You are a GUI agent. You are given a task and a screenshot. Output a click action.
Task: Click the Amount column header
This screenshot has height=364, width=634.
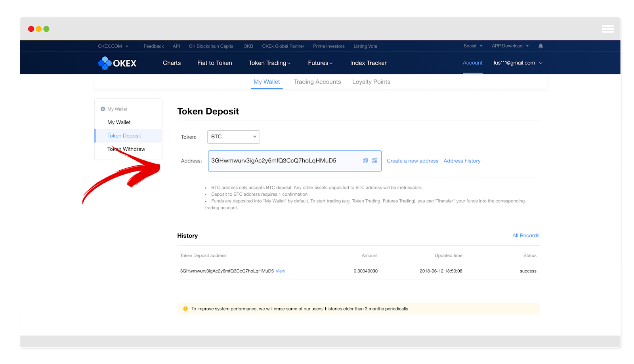click(370, 255)
